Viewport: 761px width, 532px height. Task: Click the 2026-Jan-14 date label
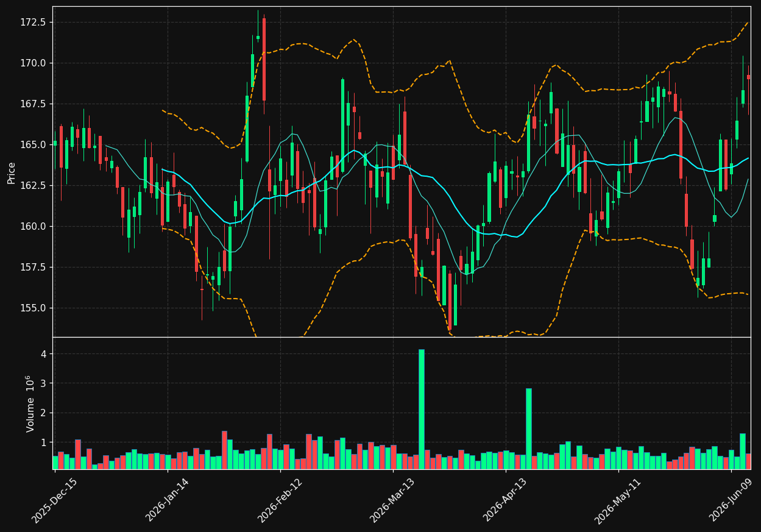(168, 500)
